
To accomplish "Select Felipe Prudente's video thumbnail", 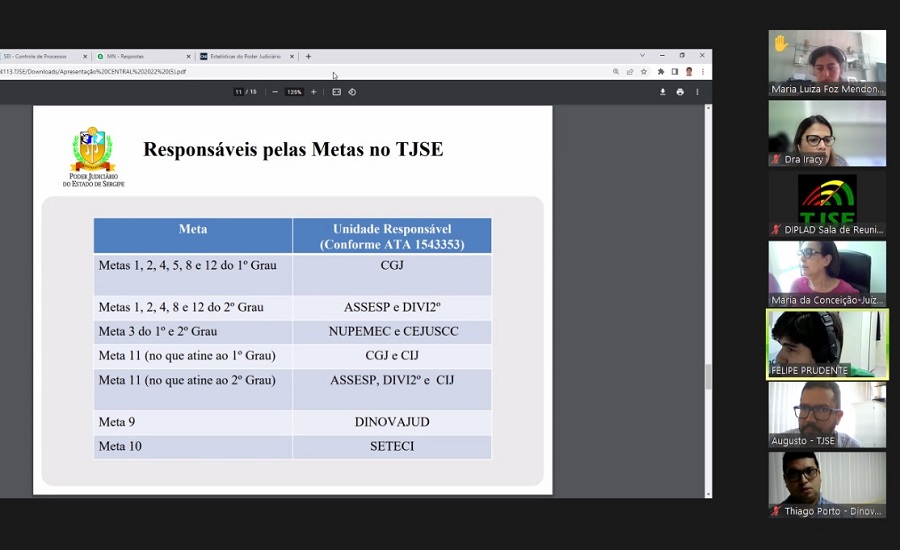I will point(827,344).
